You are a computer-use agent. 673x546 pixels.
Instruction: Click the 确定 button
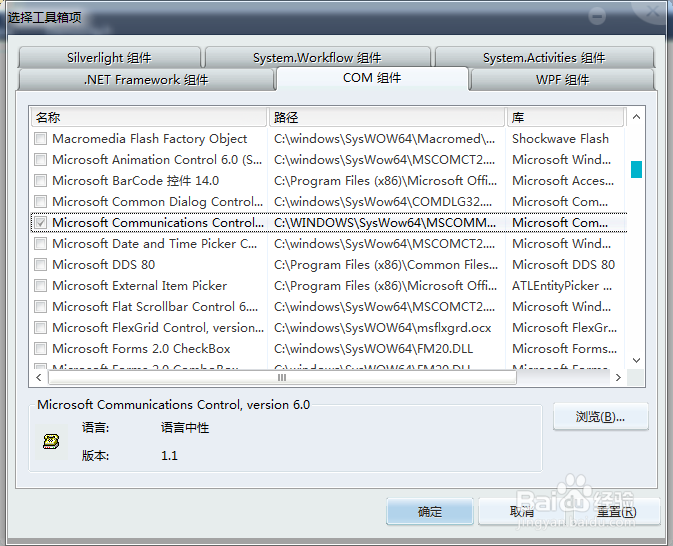(430, 512)
